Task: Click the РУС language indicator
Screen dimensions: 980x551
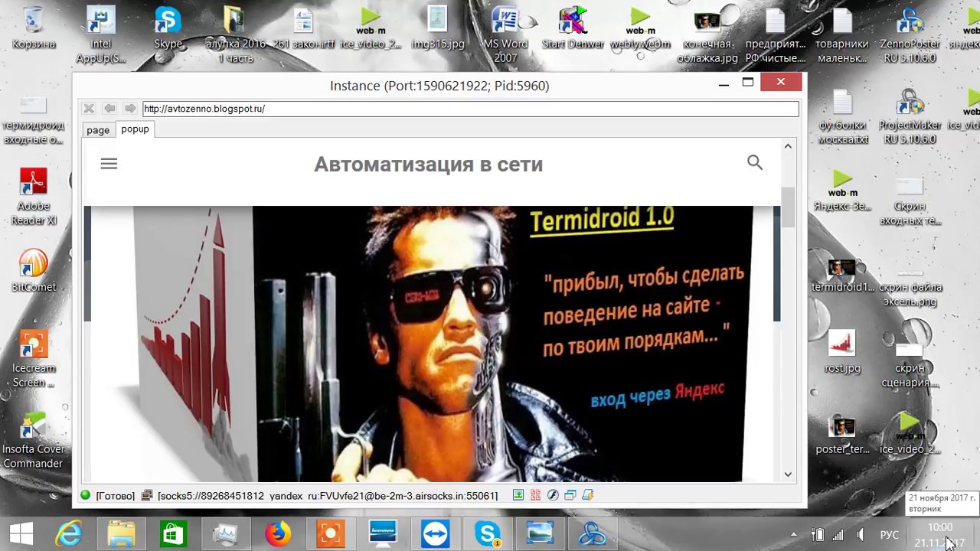Action: click(889, 535)
